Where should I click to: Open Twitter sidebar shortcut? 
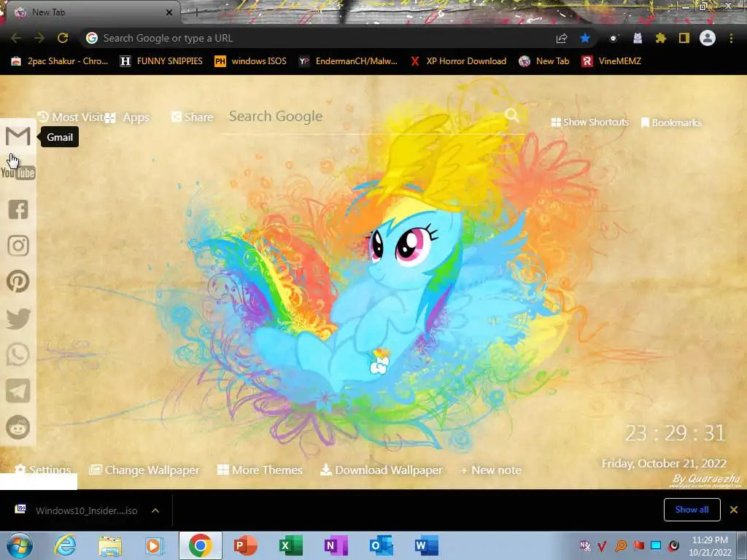tap(18, 319)
